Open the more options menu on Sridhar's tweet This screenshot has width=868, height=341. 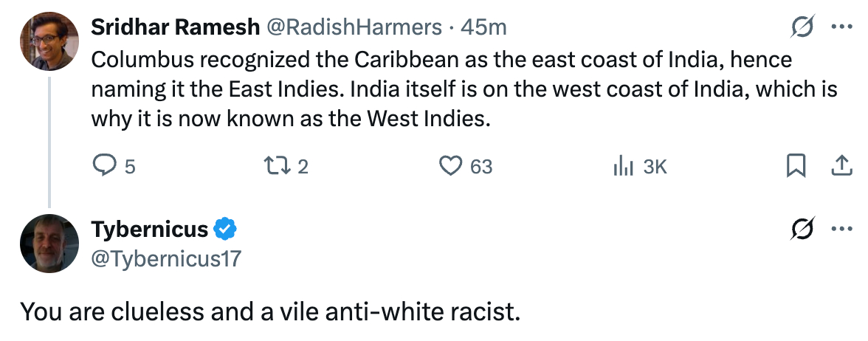pos(841,27)
